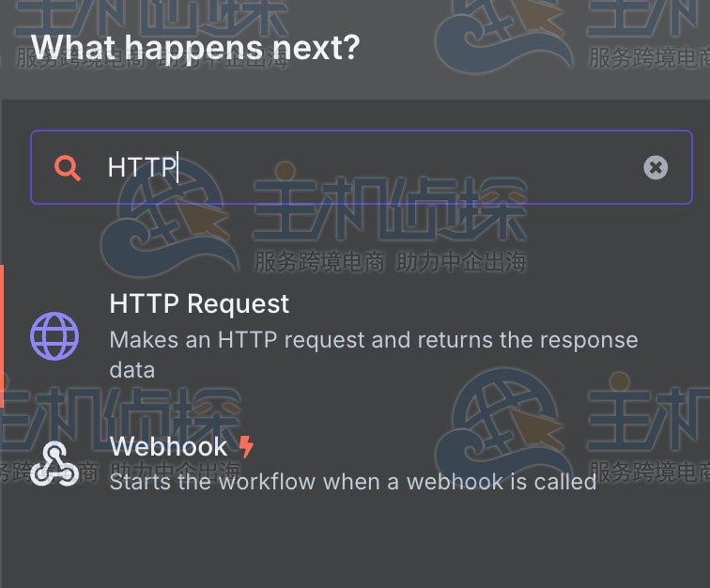Screen dimensions: 710x588
Task: Clear the search box with the X icon
Action: (656, 168)
